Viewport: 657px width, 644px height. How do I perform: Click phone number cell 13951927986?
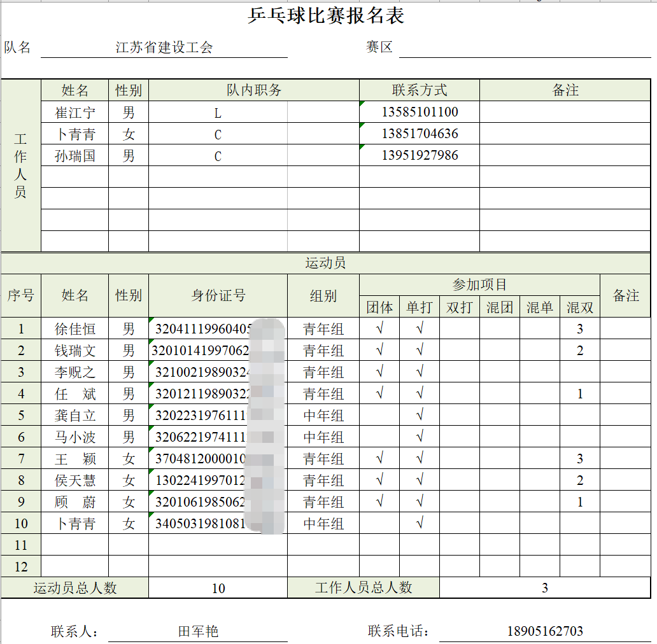420,155
